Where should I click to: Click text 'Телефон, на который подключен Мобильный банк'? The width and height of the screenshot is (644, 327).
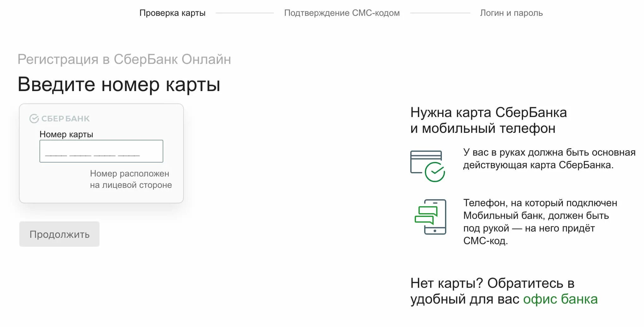click(x=540, y=209)
